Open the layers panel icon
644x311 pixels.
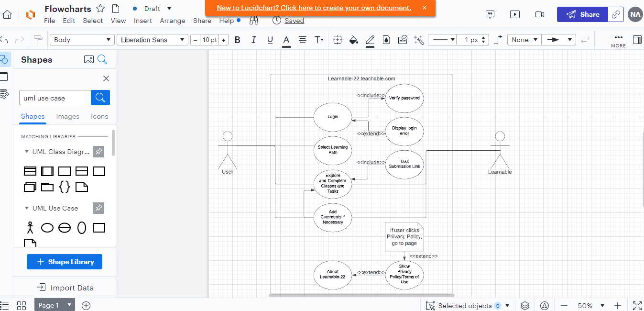pos(525,306)
